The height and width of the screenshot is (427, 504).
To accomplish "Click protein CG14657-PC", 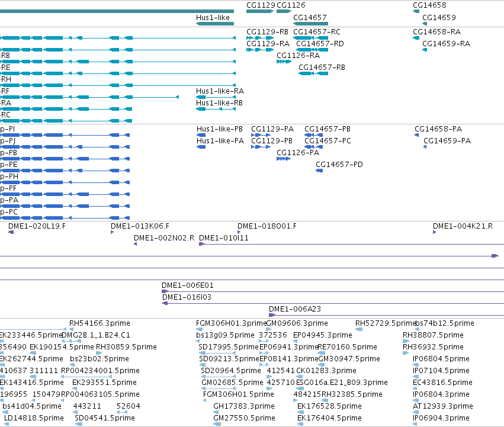I will click(x=328, y=141).
